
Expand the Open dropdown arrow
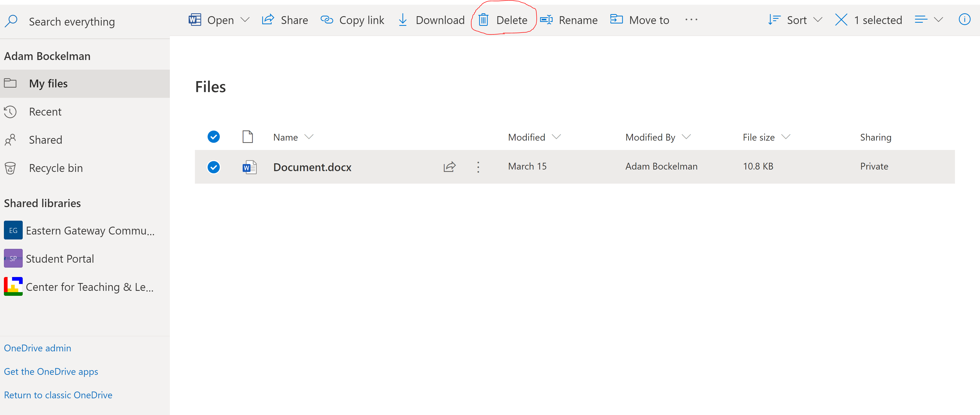point(245,20)
